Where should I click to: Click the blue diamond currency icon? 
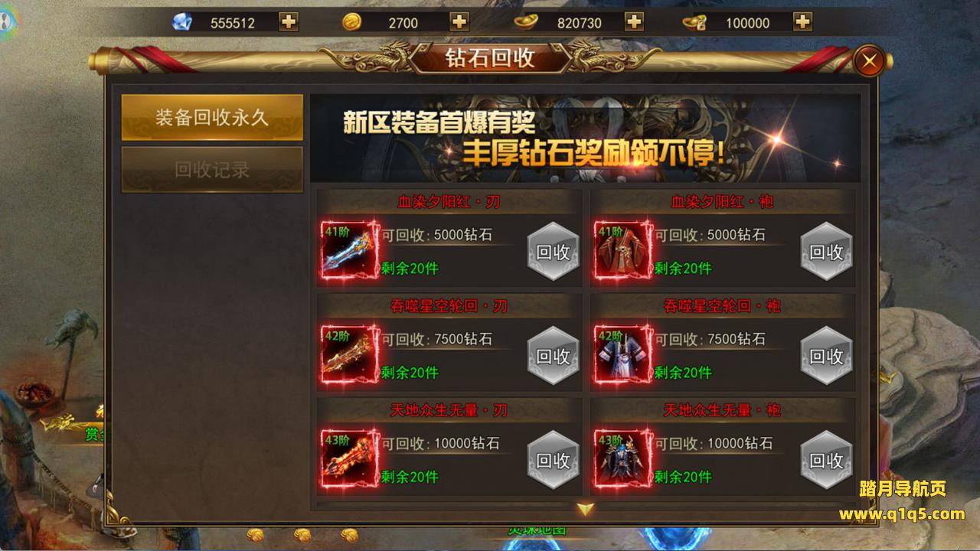coord(184,22)
